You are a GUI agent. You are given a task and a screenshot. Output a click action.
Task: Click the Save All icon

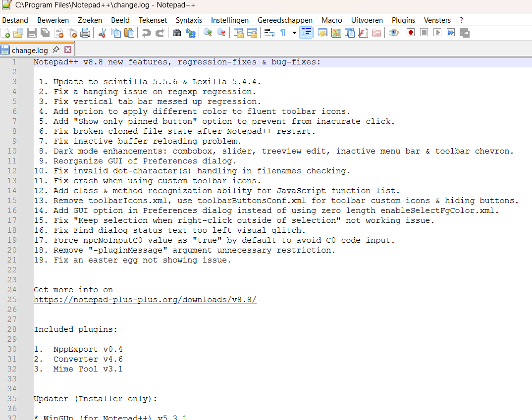click(45, 33)
